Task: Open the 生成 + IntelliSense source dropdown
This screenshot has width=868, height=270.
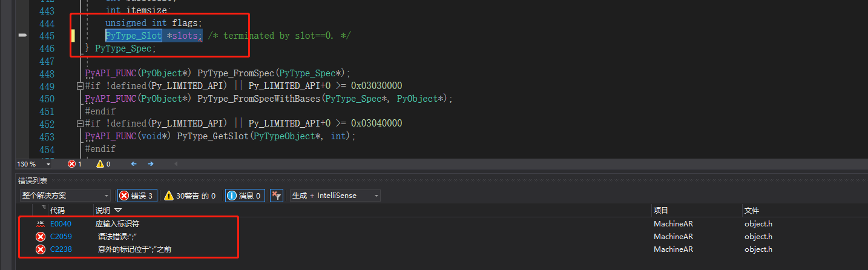Action: (x=335, y=196)
